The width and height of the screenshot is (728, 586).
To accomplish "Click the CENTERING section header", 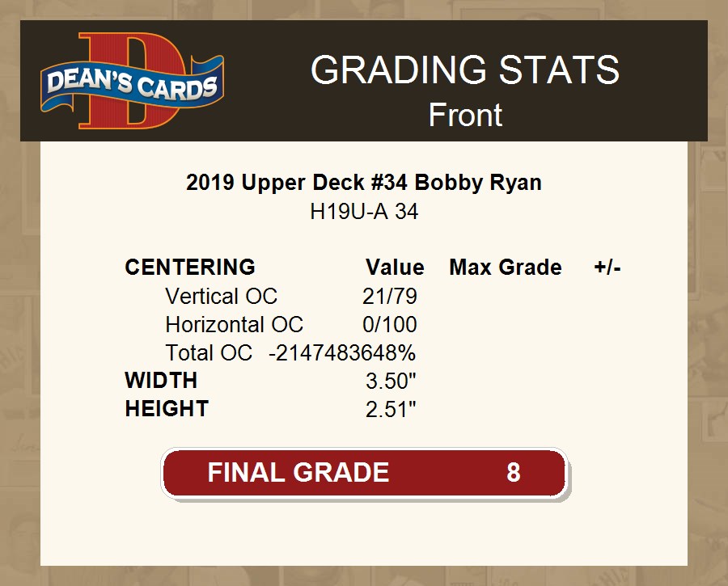I will pyautogui.click(x=190, y=268).
